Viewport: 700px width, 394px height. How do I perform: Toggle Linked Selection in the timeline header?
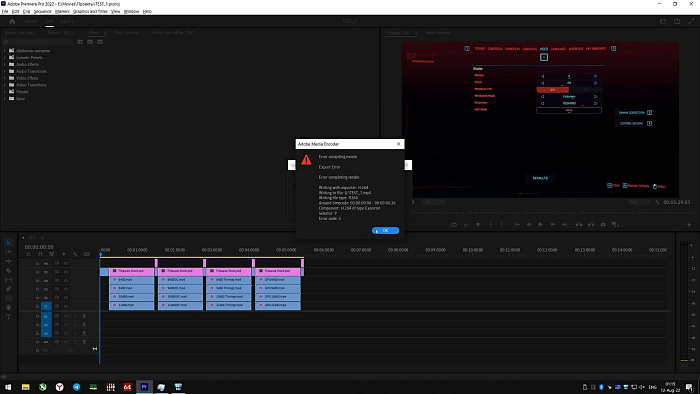[x=52, y=254]
